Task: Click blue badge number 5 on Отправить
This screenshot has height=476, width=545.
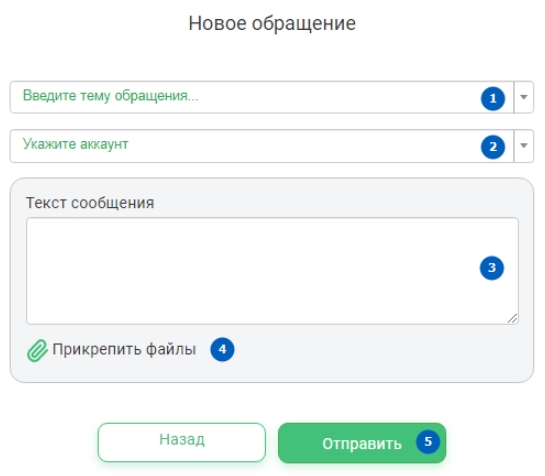Action: click(x=428, y=442)
